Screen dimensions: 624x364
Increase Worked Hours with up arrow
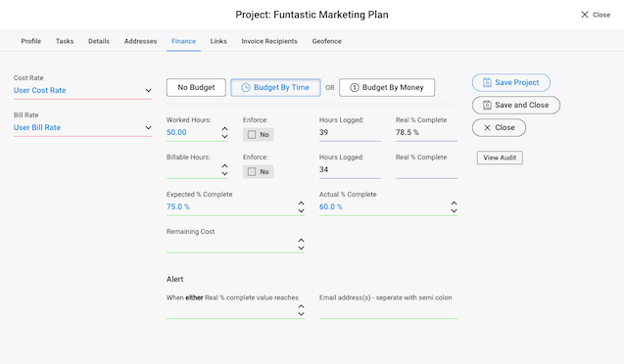tap(225, 129)
